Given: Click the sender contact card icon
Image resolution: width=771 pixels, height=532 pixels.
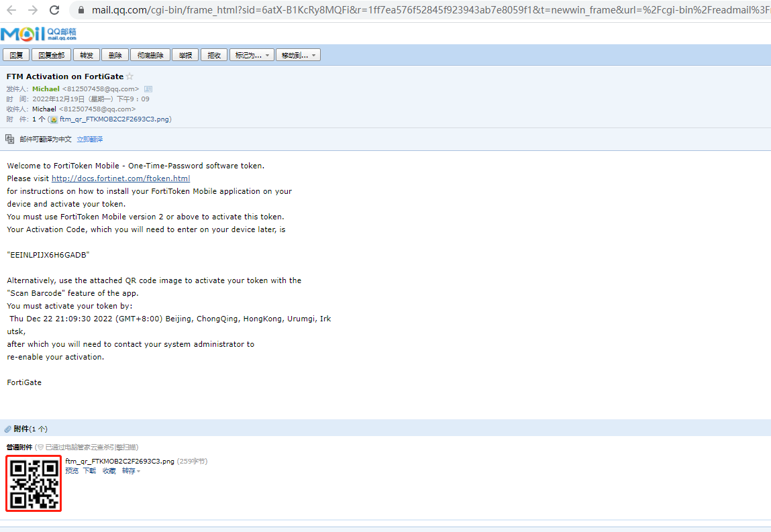Looking at the screenshot, I should pos(148,89).
